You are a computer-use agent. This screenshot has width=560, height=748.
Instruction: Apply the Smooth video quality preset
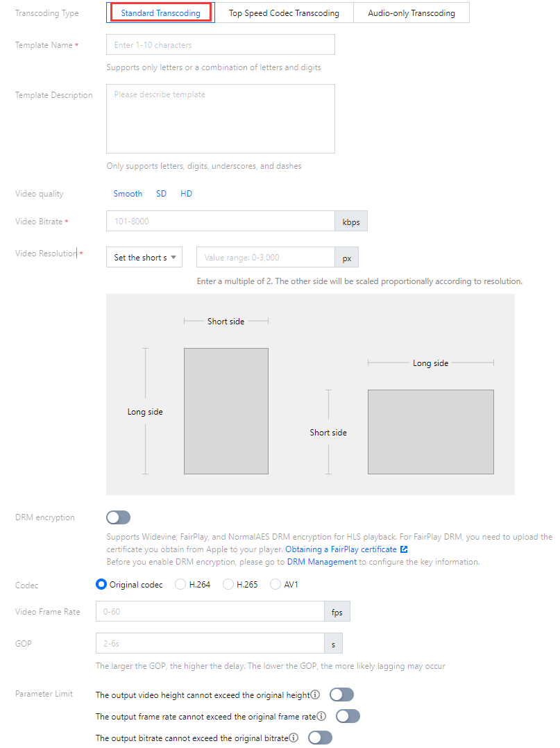coord(128,194)
